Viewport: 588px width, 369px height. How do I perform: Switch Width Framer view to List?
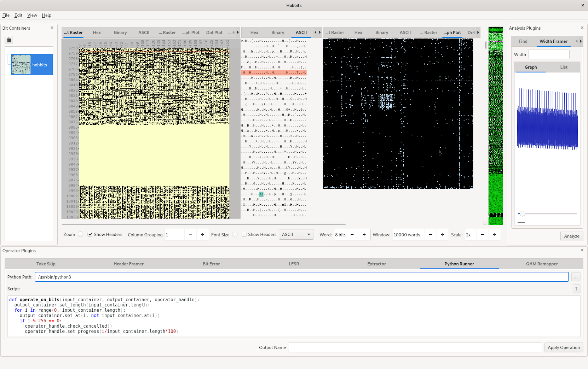(564, 67)
